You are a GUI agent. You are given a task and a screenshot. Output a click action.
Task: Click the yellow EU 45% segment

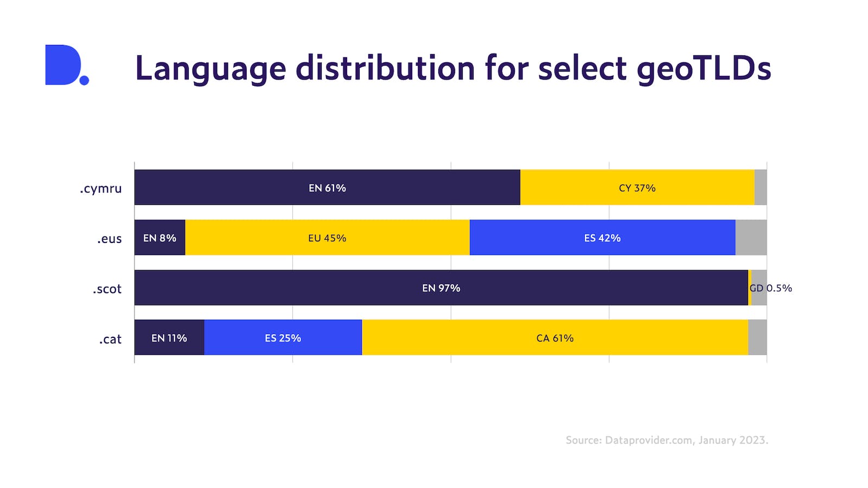point(327,237)
